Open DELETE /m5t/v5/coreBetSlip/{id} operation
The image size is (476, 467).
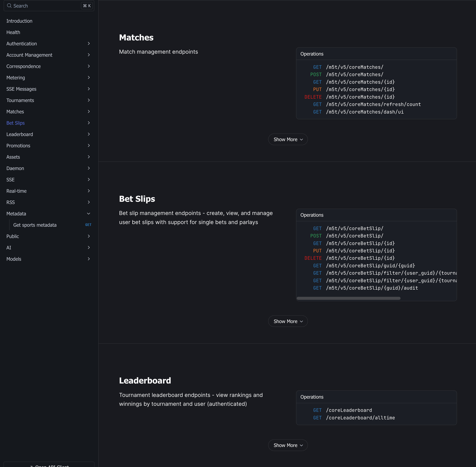(350, 258)
